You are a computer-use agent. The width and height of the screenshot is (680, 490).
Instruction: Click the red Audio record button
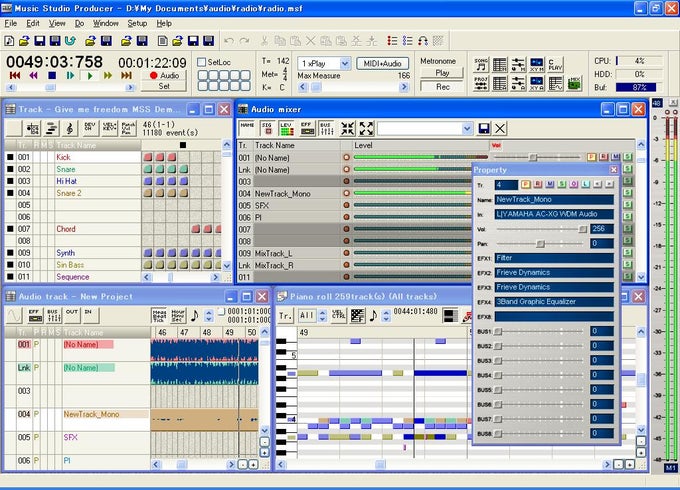(164, 75)
